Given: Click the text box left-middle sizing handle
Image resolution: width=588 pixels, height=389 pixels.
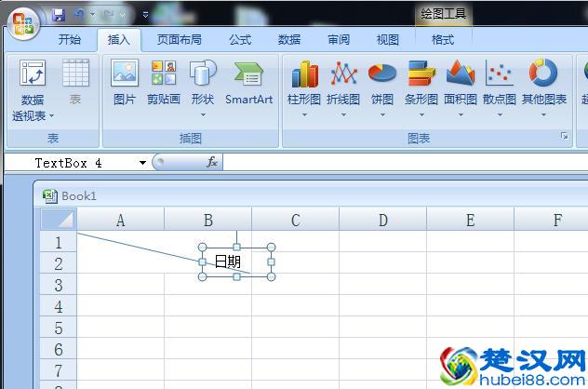Looking at the screenshot, I should (202, 262).
